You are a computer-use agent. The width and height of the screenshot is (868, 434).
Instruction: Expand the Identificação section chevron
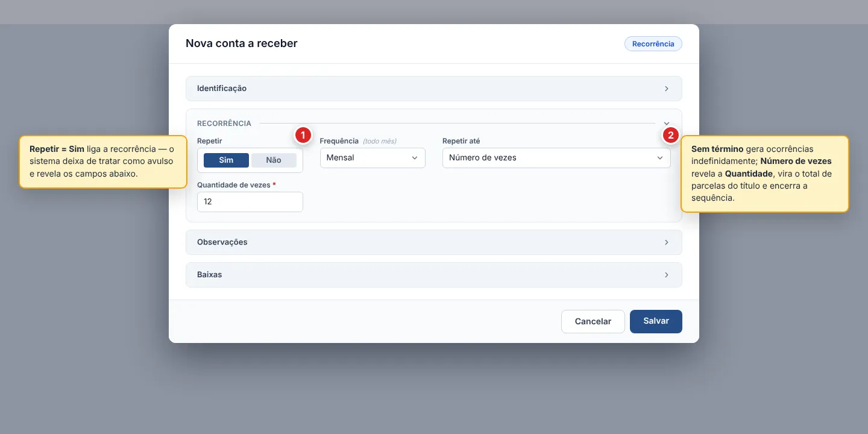(x=666, y=89)
